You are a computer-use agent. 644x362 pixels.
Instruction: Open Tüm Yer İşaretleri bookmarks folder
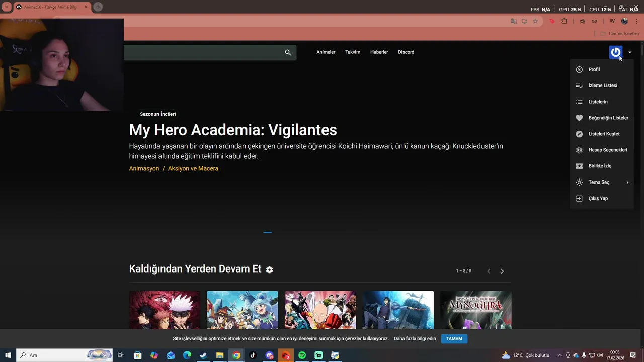pos(619,34)
